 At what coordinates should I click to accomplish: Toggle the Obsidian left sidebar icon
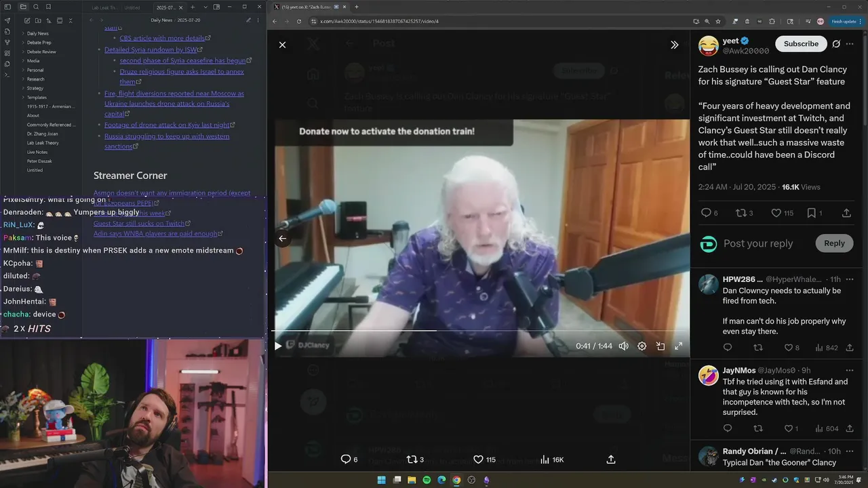tap(8, 7)
